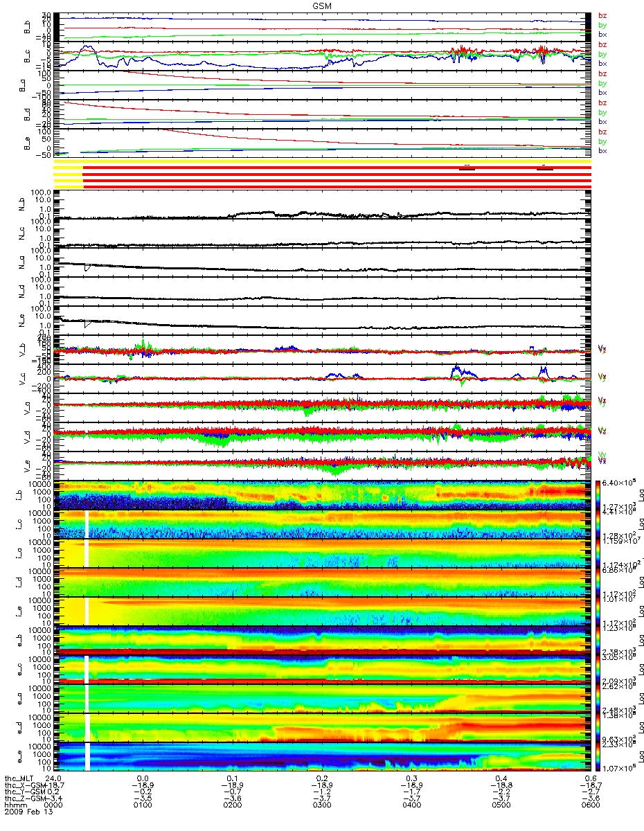Click the blue bx legend of B_a panel
This screenshot has height=831, width=644.
(x=602, y=92)
